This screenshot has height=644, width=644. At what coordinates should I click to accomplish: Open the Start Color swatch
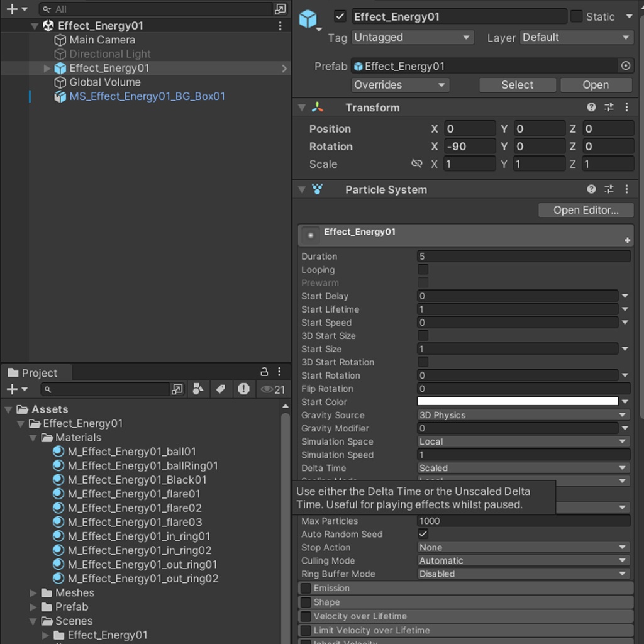(519, 401)
